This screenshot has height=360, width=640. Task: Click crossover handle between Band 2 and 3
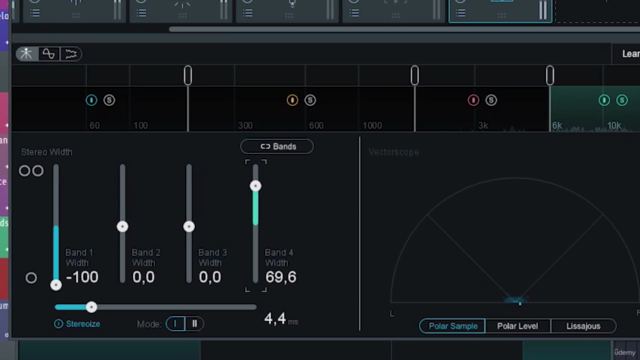(x=415, y=76)
